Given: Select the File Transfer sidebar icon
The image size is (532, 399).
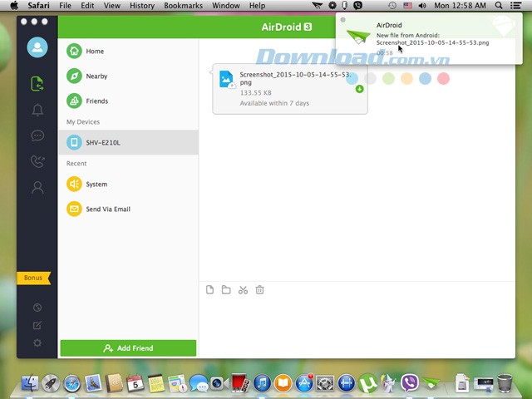Looking at the screenshot, I should (x=37, y=83).
